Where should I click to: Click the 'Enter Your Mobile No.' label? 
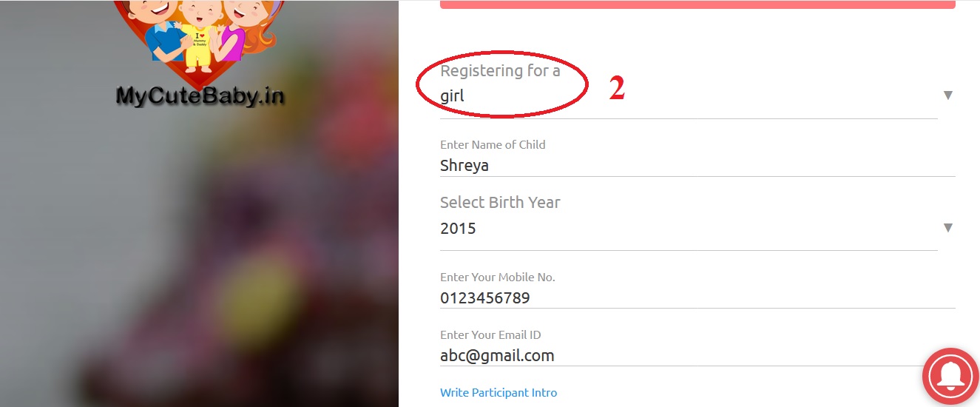pyautogui.click(x=497, y=277)
